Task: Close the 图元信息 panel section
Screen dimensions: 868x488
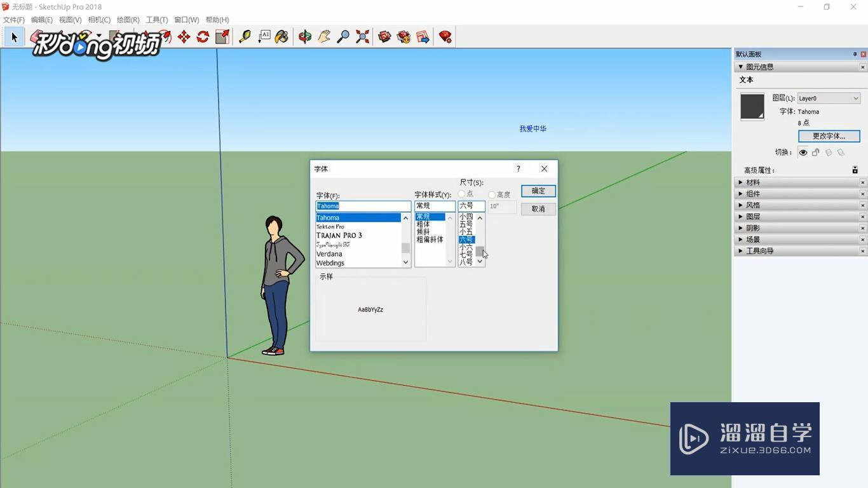Action: click(862, 67)
